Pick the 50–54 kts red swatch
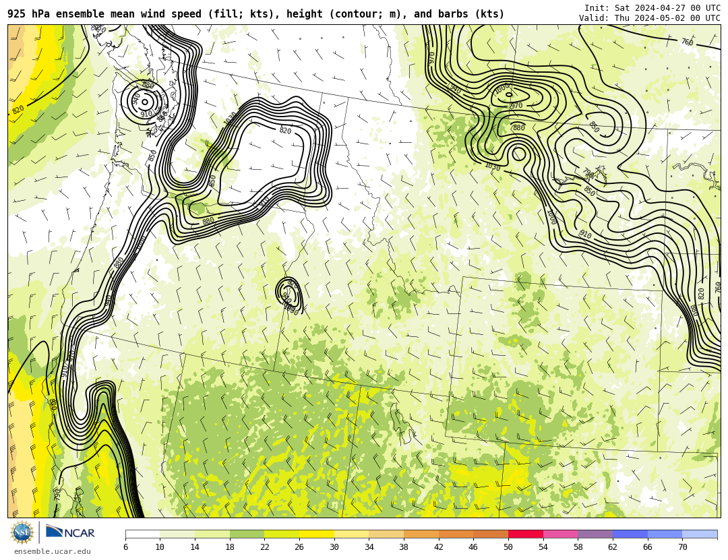 coord(526,534)
